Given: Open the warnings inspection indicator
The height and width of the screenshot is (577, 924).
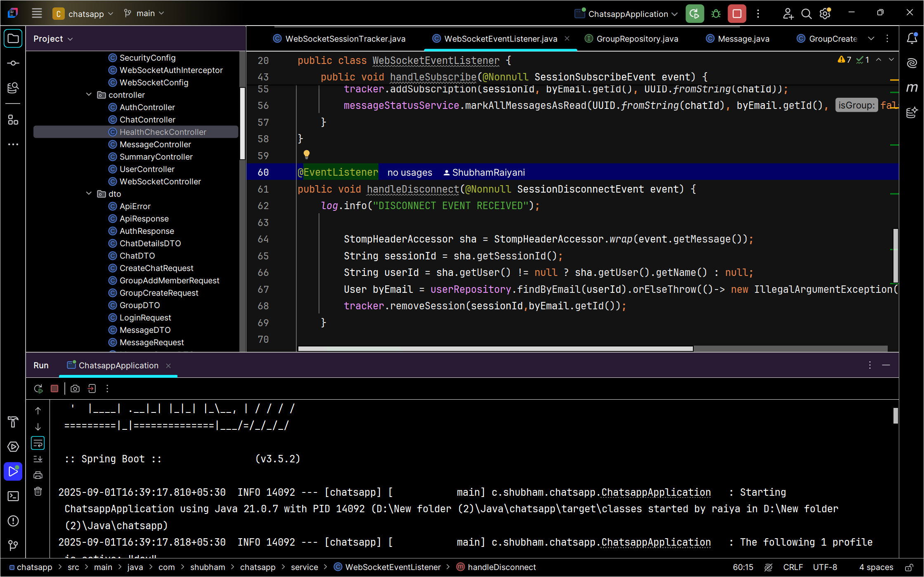Looking at the screenshot, I should point(844,60).
